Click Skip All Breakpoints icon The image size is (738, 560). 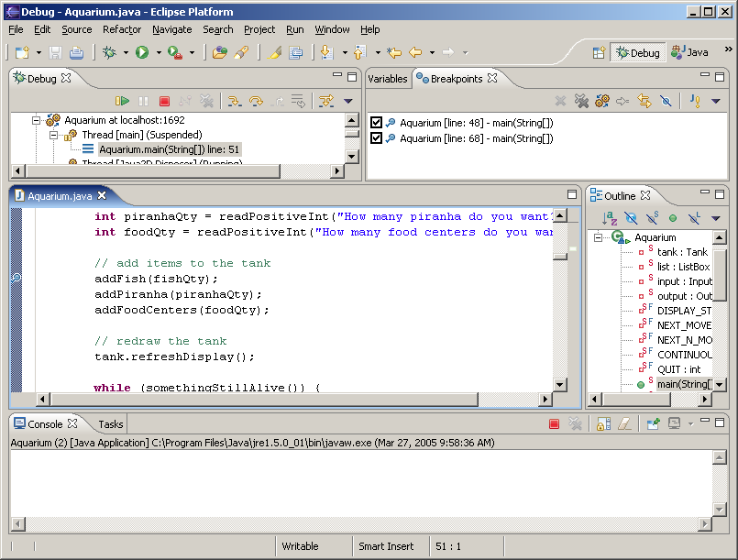(666, 102)
